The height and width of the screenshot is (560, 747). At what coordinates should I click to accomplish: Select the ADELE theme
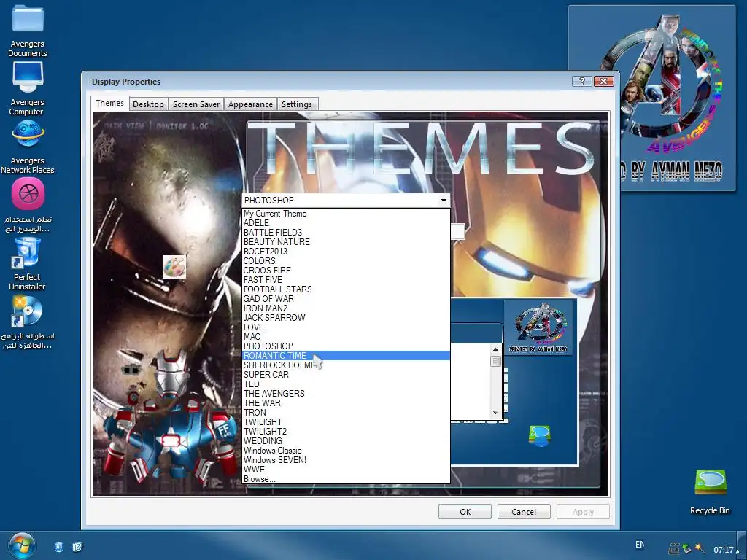click(x=346, y=223)
